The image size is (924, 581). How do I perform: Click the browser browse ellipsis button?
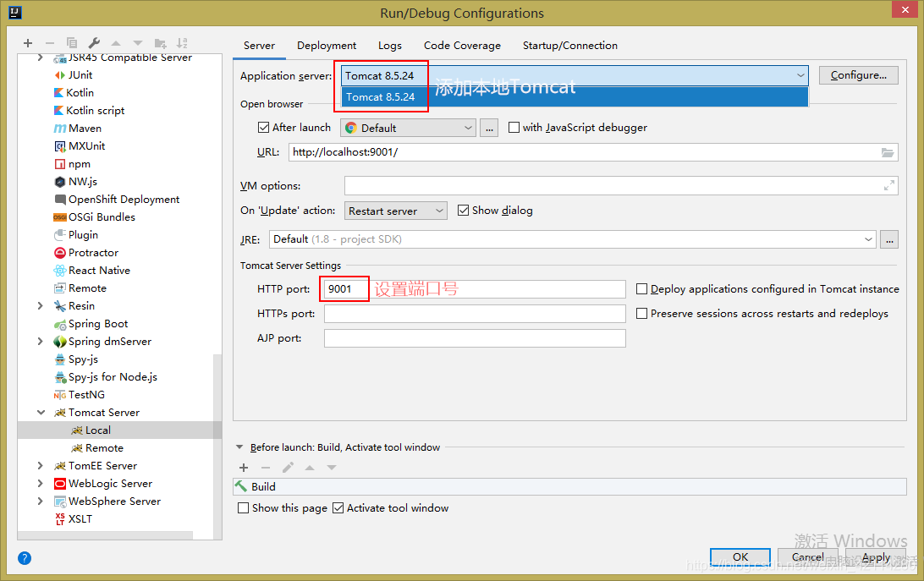tap(489, 128)
